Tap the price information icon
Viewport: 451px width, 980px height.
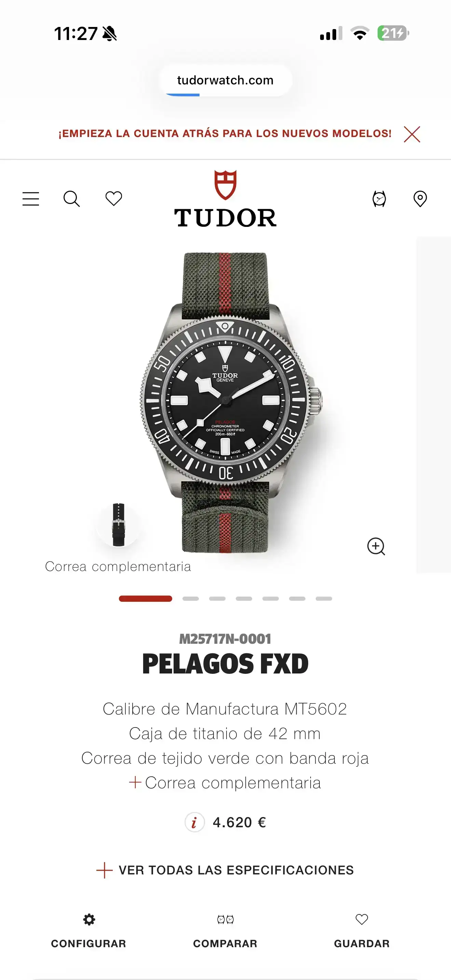click(195, 822)
